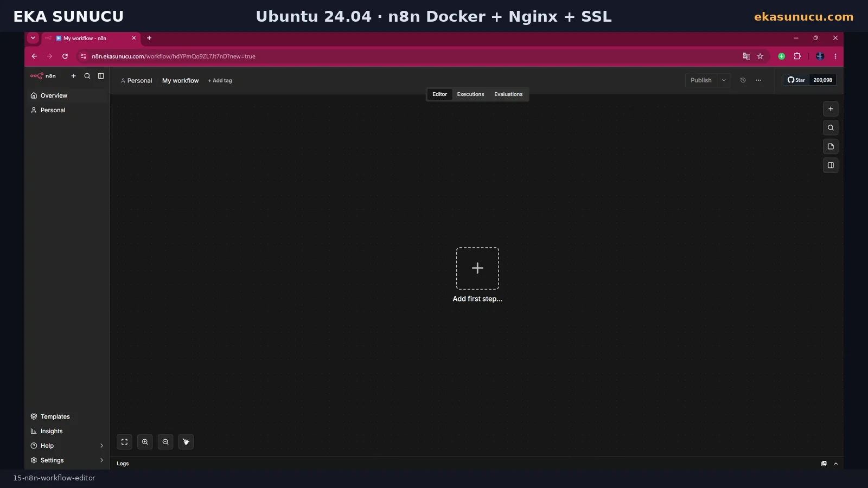The width and height of the screenshot is (868, 488).
Task: Reload the n8n page
Action: [65, 56]
